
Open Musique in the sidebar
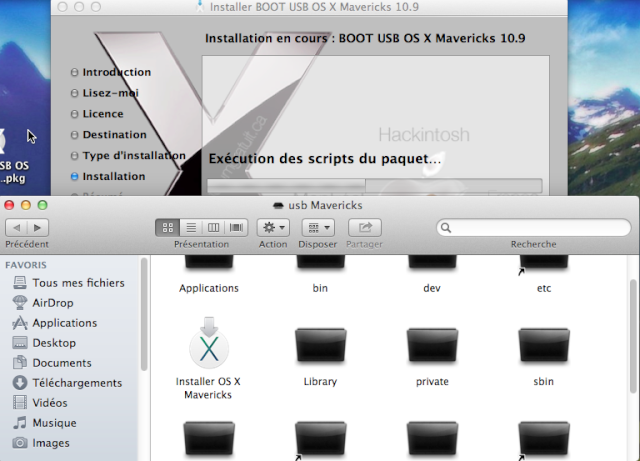[x=44, y=423]
